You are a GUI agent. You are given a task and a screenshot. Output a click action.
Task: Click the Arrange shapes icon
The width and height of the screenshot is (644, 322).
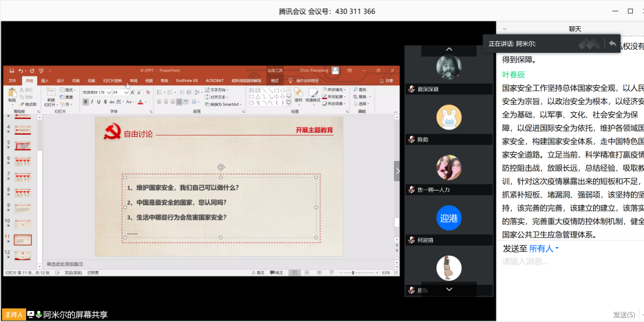point(298,94)
